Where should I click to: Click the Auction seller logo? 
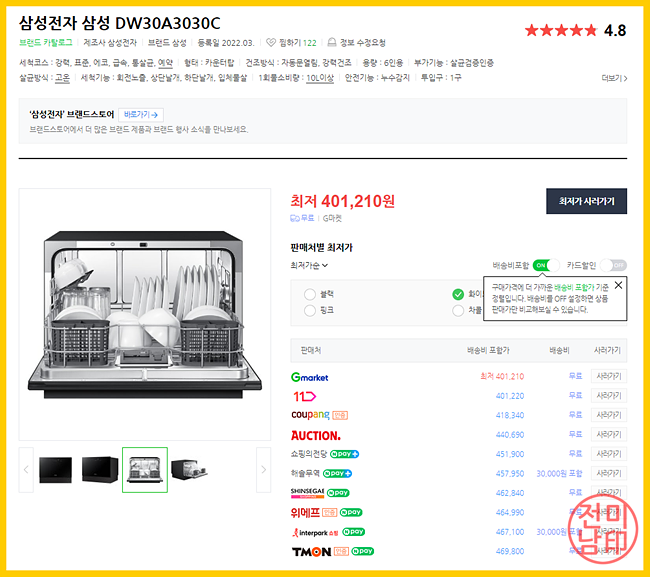315,435
